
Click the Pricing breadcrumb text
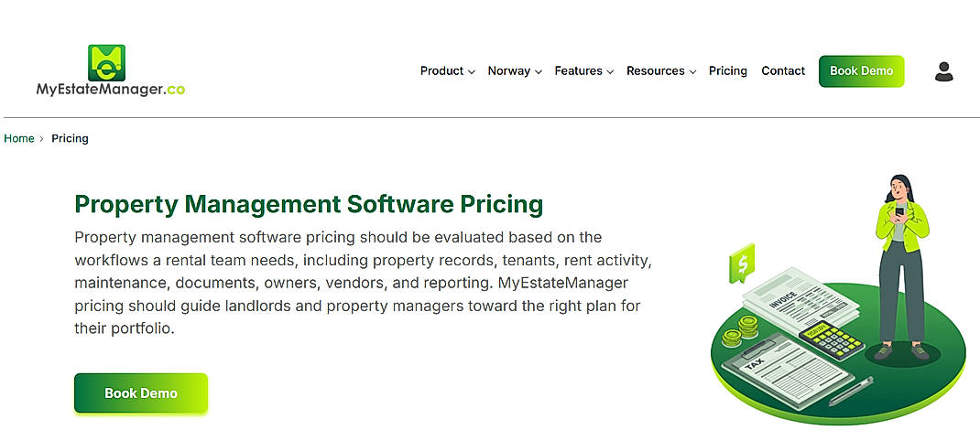coord(70,139)
